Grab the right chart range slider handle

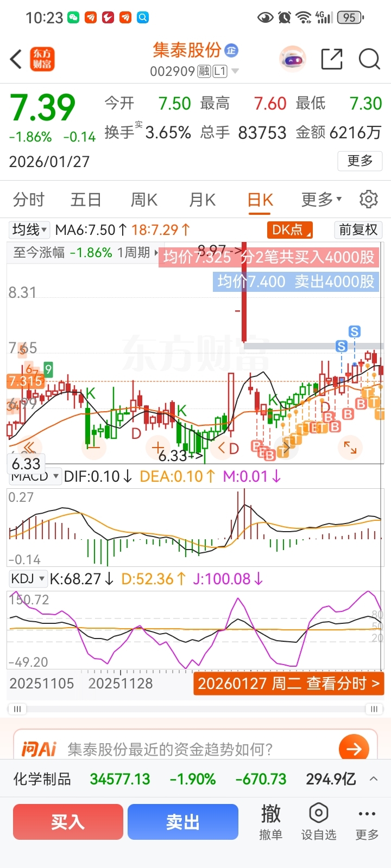[374, 709]
